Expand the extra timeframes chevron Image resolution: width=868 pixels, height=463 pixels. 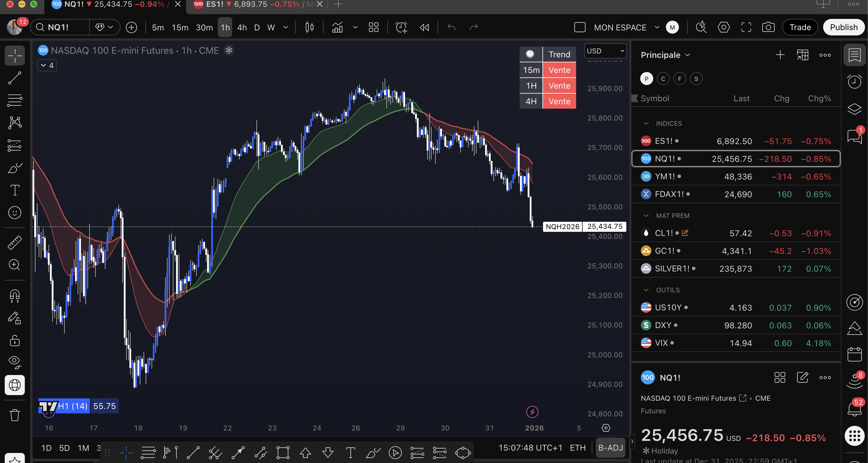tap(285, 27)
